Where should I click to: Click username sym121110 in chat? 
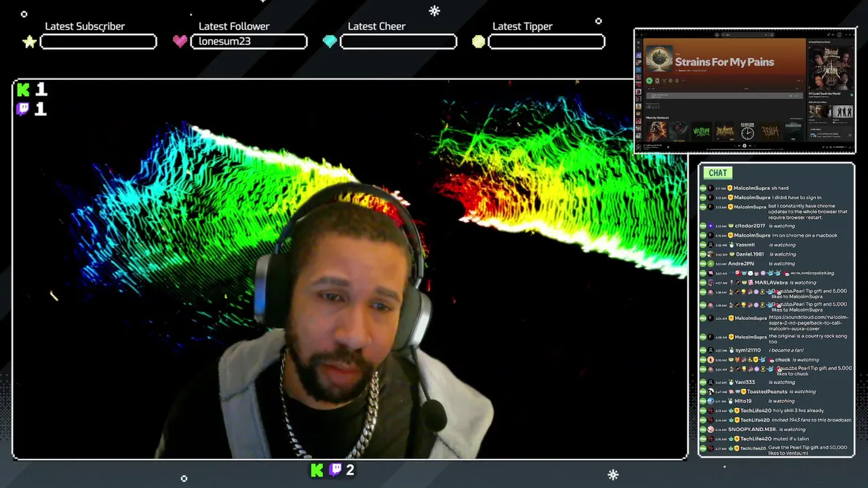coord(748,350)
